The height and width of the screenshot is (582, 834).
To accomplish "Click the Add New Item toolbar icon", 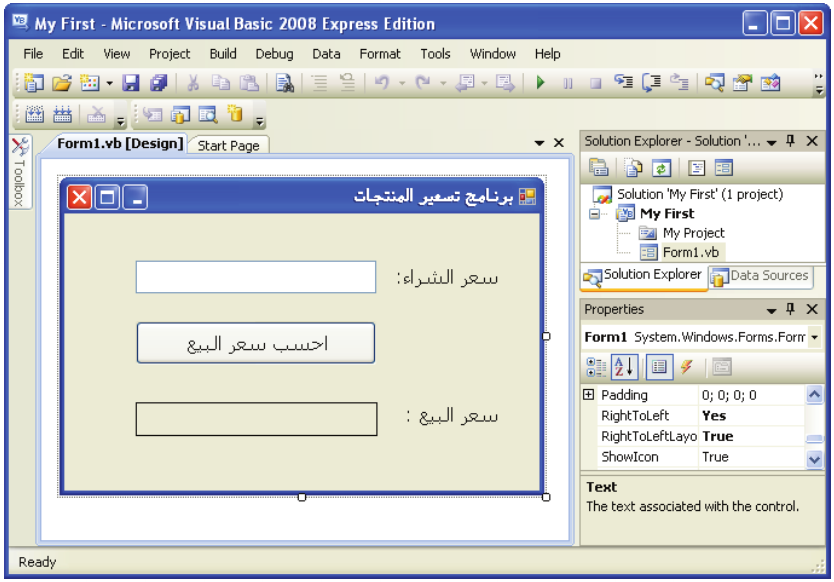I will (x=89, y=82).
